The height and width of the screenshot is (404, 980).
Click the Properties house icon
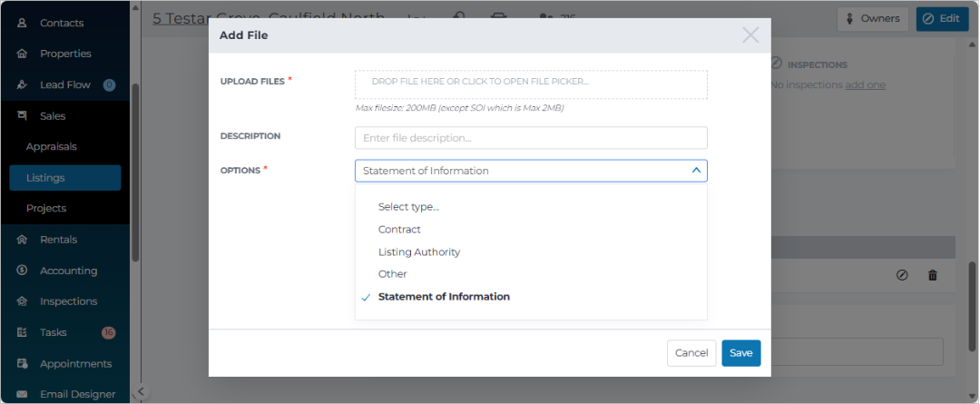(x=22, y=54)
